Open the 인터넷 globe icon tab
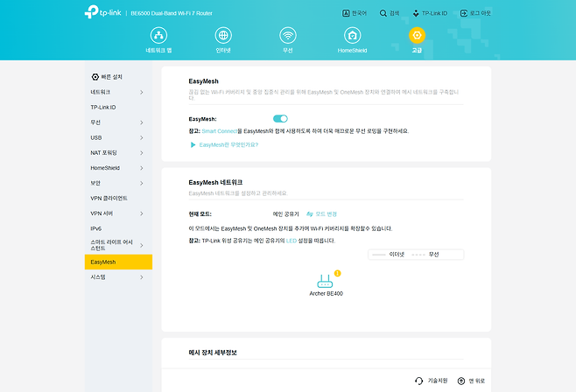Screen dimensions: 576x392 click(x=223, y=36)
